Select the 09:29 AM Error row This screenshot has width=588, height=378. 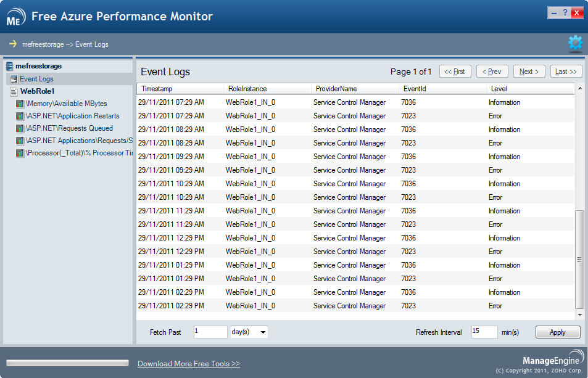tap(355, 170)
